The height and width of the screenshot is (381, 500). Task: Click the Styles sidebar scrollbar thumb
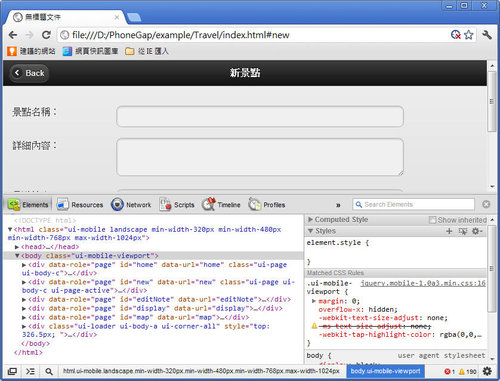pyautogui.click(x=491, y=269)
